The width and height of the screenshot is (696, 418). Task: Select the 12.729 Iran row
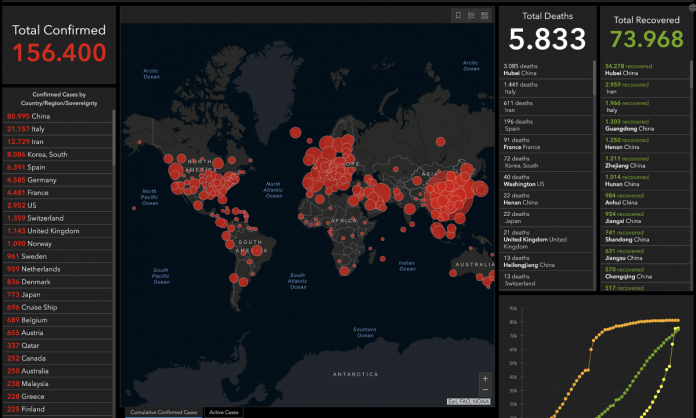tap(58, 142)
